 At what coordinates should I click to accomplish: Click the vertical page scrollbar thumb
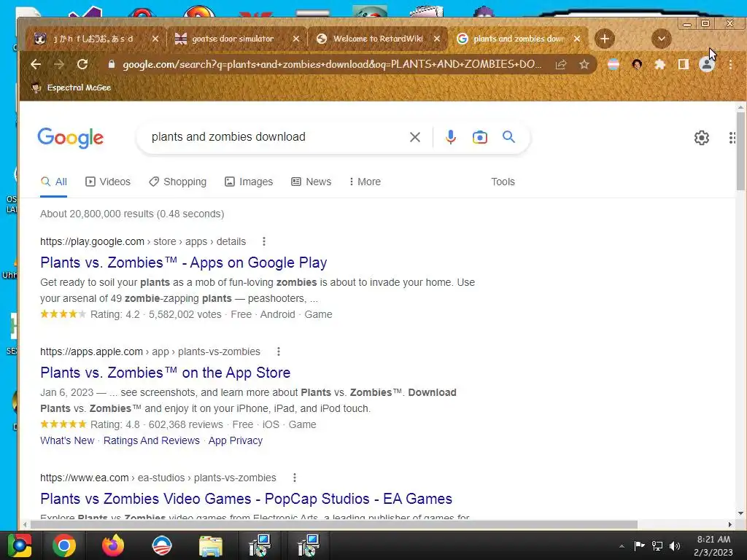[x=740, y=152]
